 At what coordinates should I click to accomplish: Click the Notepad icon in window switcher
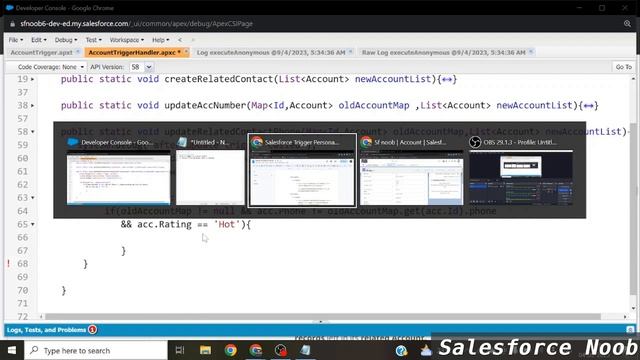pyautogui.click(x=182, y=142)
